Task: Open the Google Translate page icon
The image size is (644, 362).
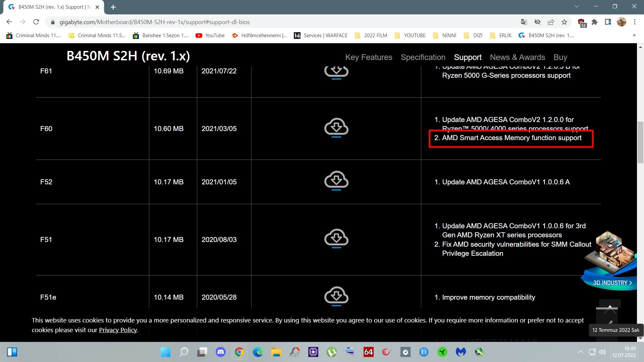Action: (524, 22)
